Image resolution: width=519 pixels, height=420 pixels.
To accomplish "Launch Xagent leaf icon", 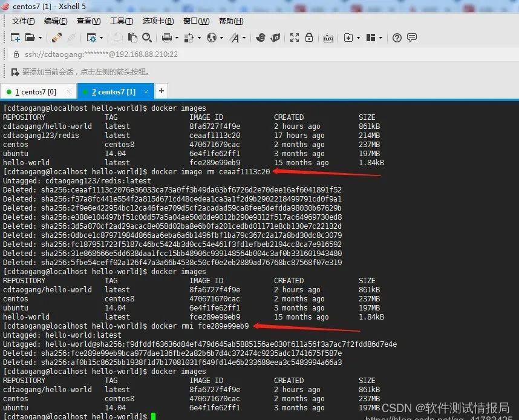I will click(x=275, y=38).
